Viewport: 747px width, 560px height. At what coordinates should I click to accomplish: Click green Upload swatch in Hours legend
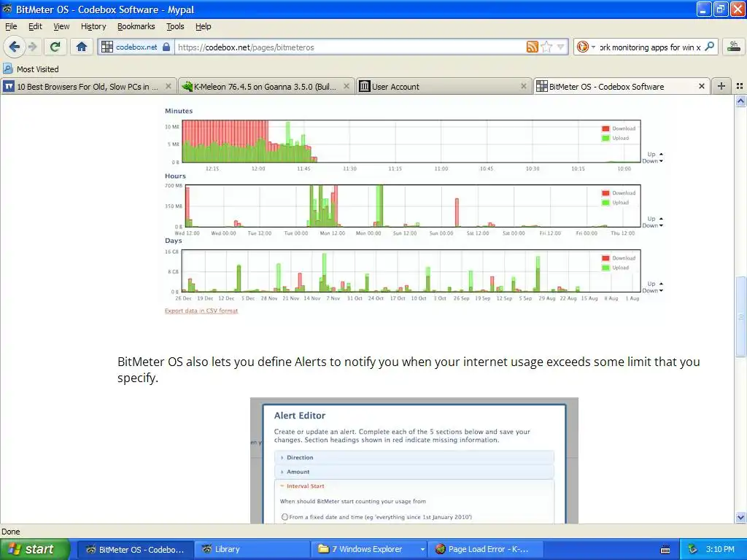pos(605,203)
